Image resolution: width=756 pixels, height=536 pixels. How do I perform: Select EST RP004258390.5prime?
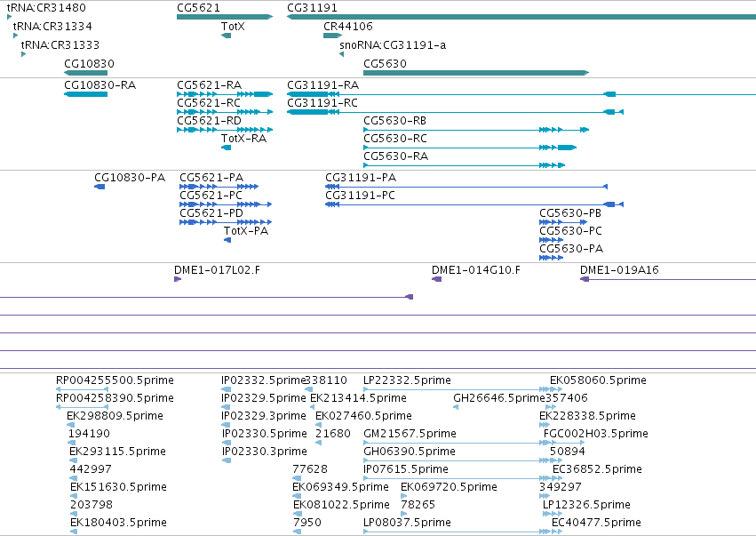pos(82,407)
